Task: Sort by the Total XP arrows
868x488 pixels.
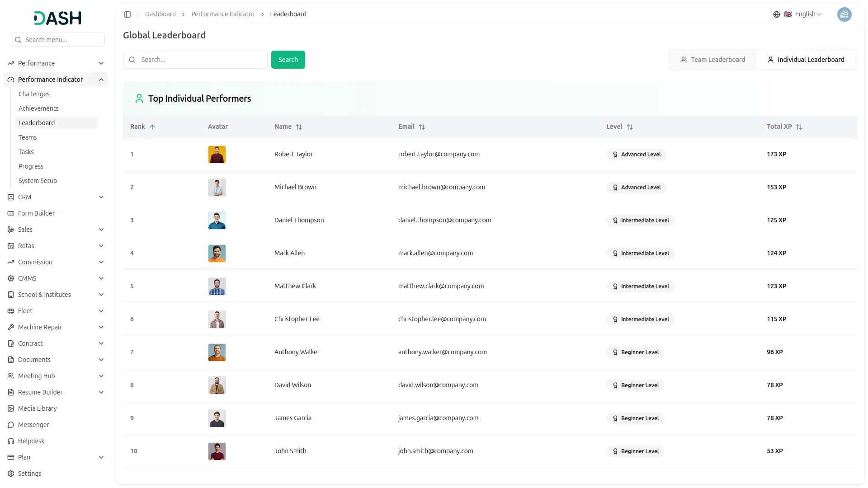Action: [x=799, y=127]
